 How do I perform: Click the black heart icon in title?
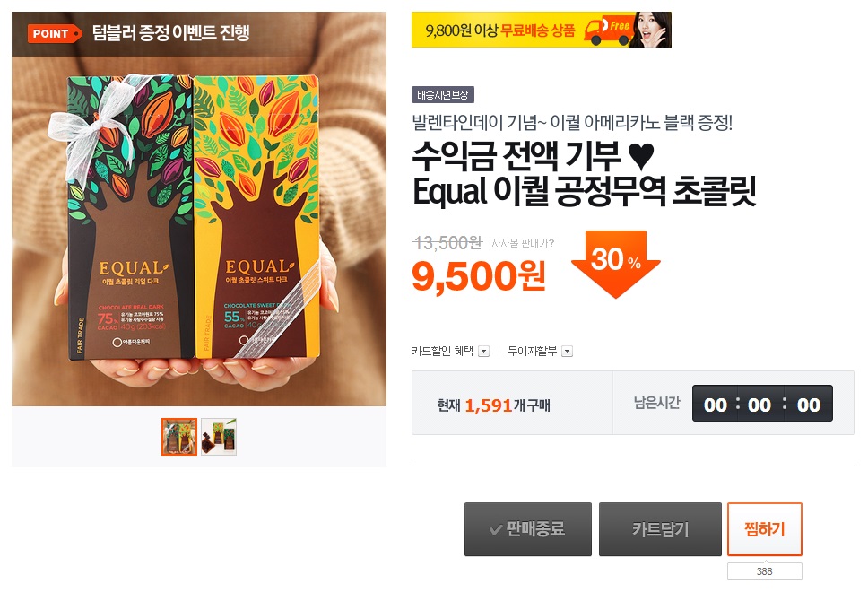[x=642, y=156]
